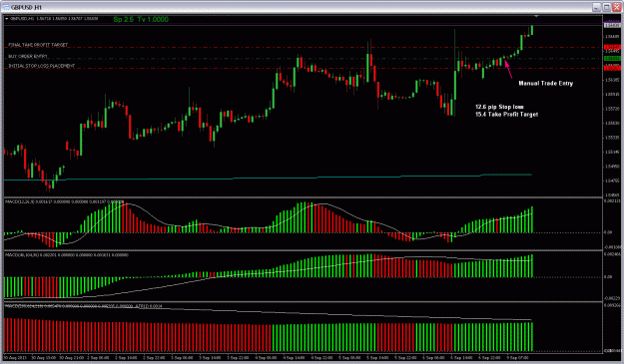The image size is (624, 364).
Task: Close the GBPUSD,H1 chart window
Action: (x=616, y=7)
